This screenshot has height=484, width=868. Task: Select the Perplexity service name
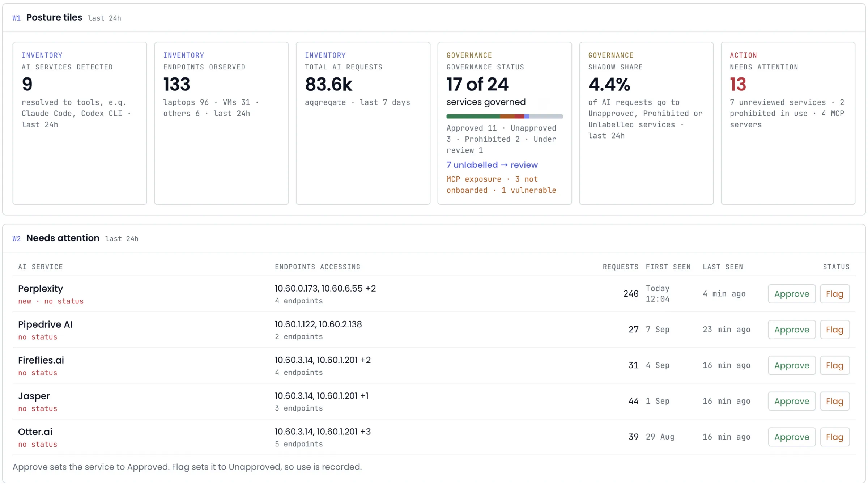[41, 289]
